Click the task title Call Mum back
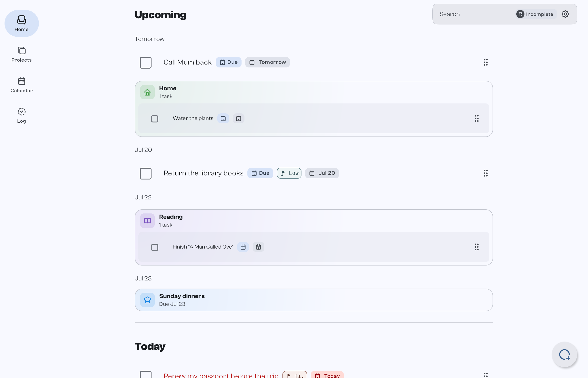The image size is (588, 378). 187,62
